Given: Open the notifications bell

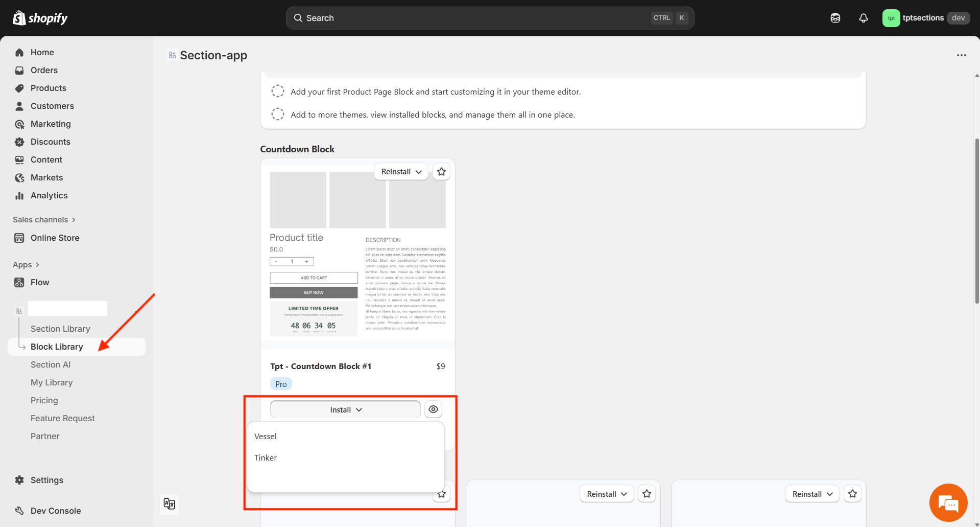Looking at the screenshot, I should [x=864, y=18].
